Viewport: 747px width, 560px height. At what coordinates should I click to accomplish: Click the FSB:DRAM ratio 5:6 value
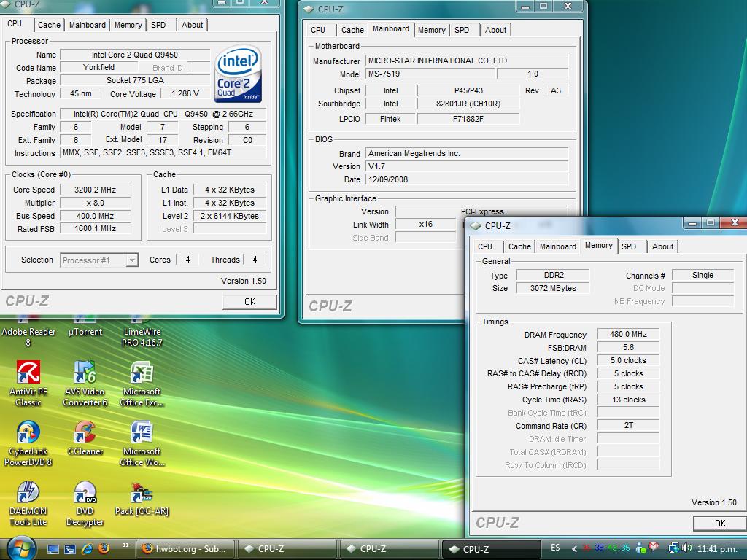tap(628, 347)
